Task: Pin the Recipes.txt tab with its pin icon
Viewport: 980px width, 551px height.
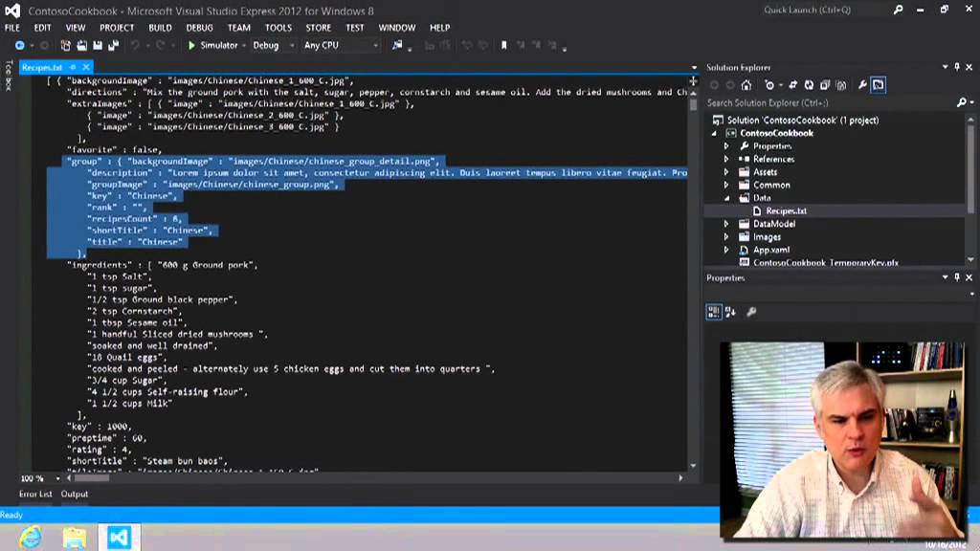Action: point(73,67)
